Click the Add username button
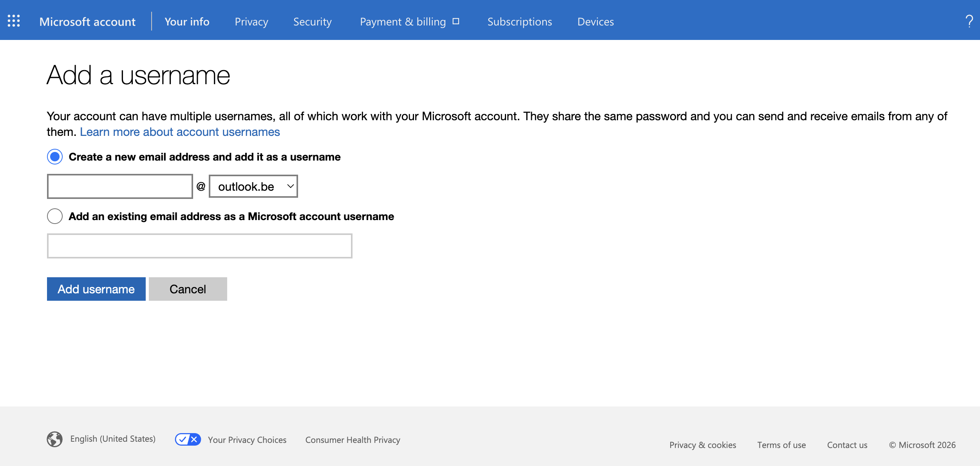 (96, 289)
